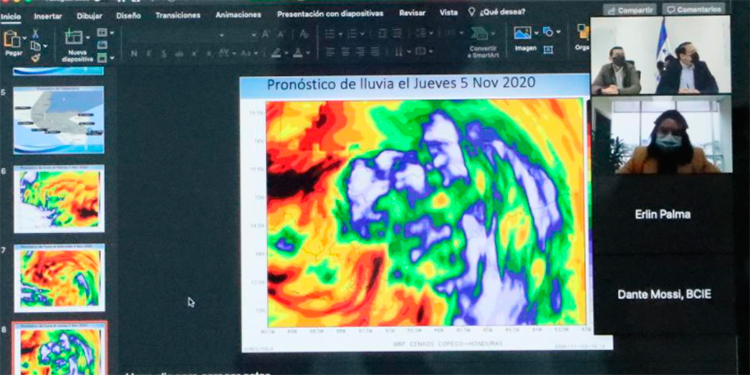
Task: Open Presentación con diapositivas tab
Action: pos(330,14)
